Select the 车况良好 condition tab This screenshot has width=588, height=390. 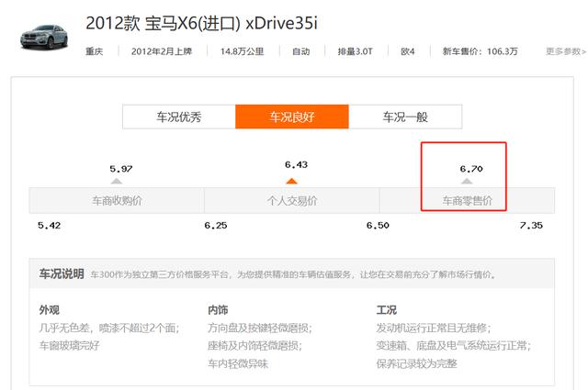pyautogui.click(x=292, y=117)
